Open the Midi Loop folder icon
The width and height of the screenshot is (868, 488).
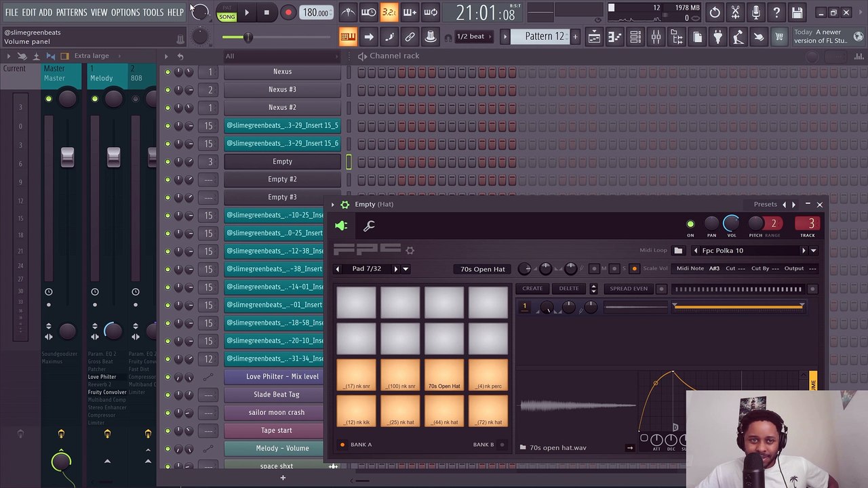pyautogui.click(x=678, y=250)
